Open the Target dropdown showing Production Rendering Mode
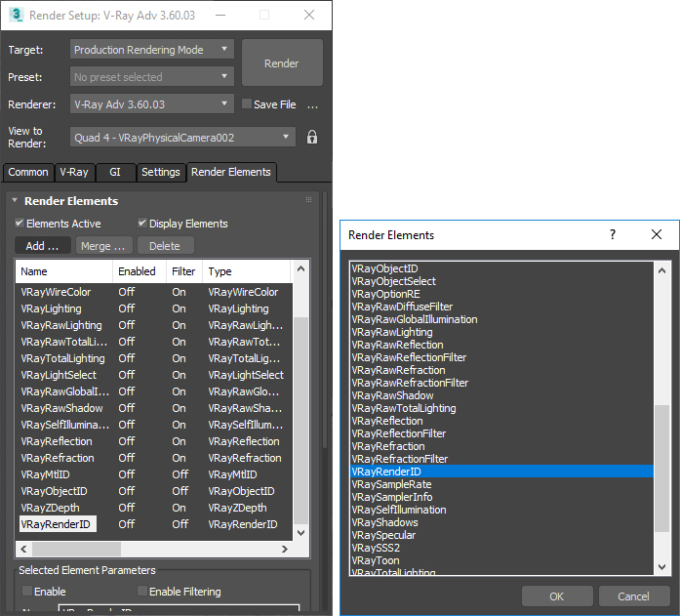680x616 pixels. tap(152, 50)
